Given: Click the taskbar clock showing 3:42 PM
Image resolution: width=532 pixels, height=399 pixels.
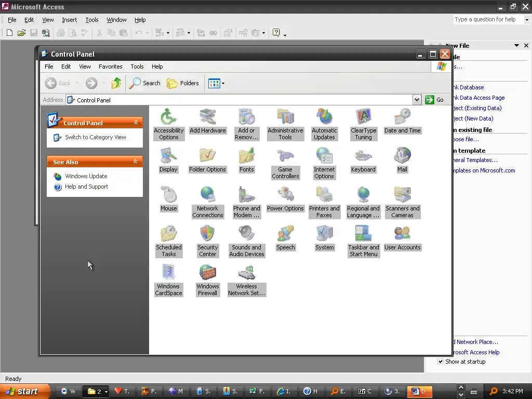Looking at the screenshot, I should [x=513, y=391].
